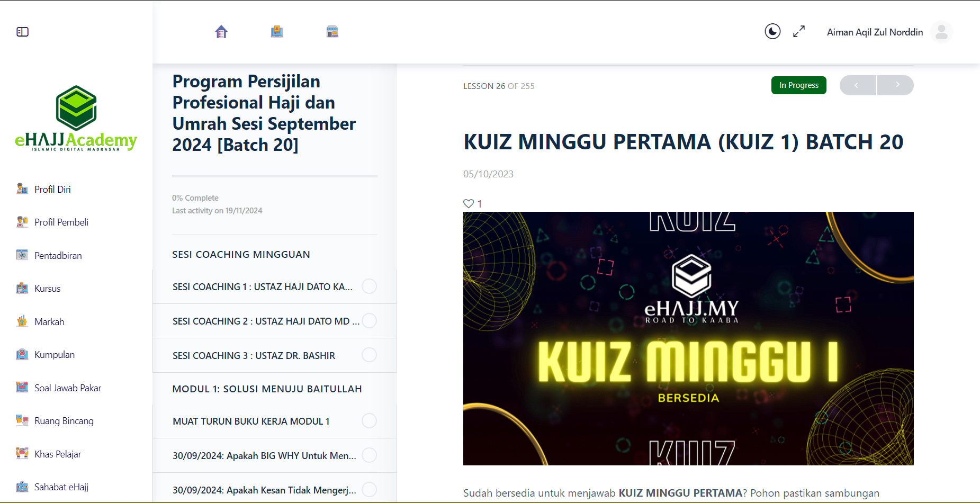The height and width of the screenshot is (503, 980).
Task: Open Markah menu item
Action: 49,321
